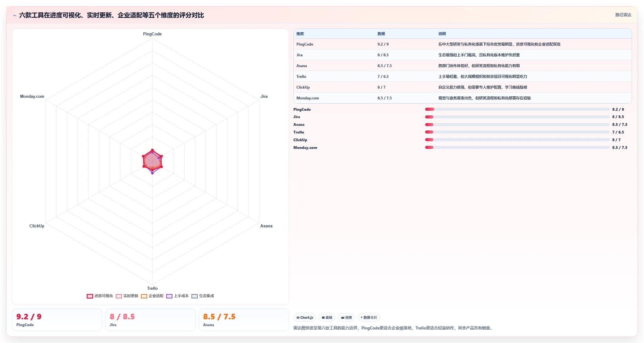This screenshot has height=343, width=644.
Task: Click the 数据 table column header
Action: (x=381, y=34)
